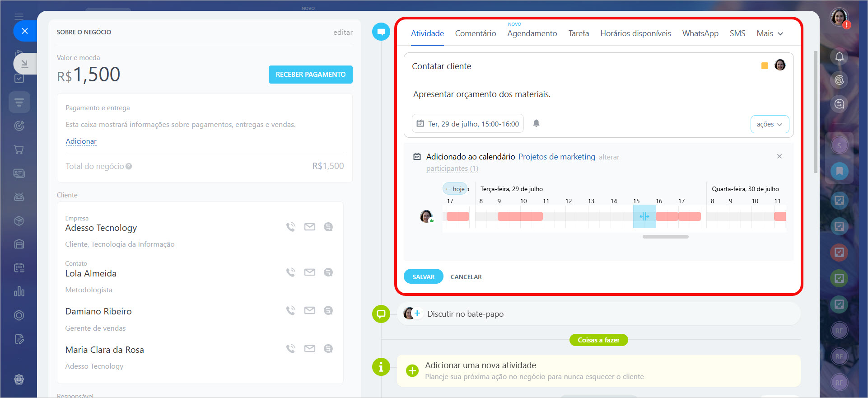Call Adesso Tecnology via phone icon
This screenshot has height=398, width=868.
pyautogui.click(x=291, y=227)
